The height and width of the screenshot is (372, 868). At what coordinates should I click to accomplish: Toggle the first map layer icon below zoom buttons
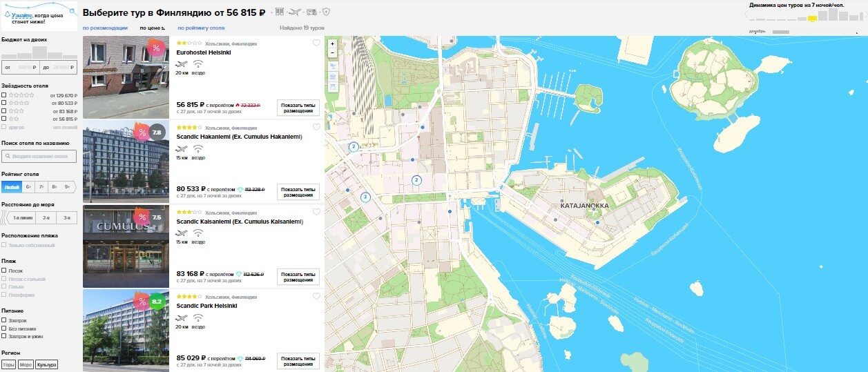[333, 66]
